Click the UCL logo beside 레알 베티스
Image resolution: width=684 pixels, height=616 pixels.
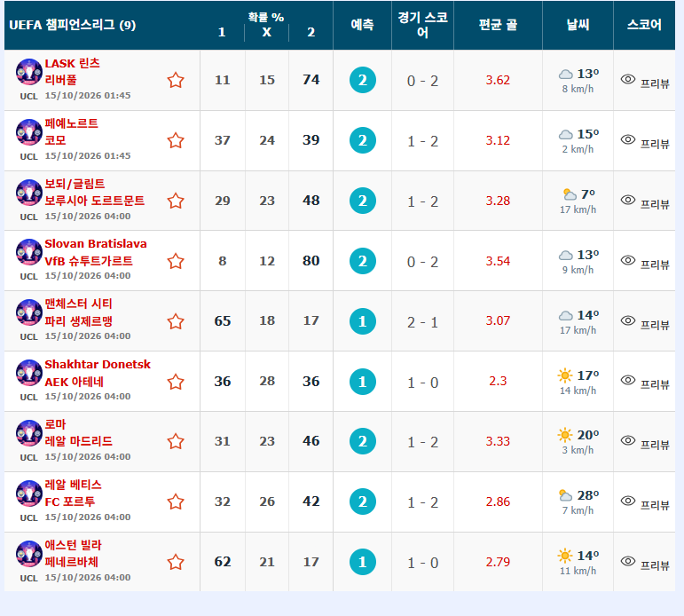click(28, 493)
